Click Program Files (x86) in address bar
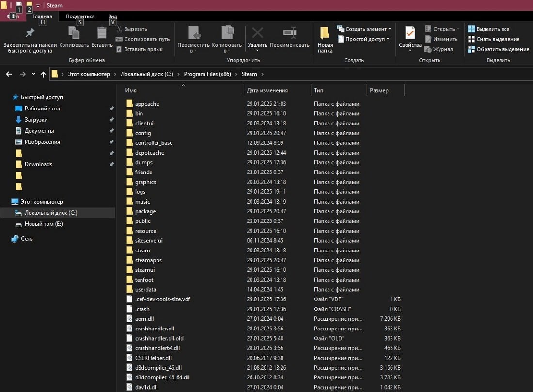533x392 pixels. tap(207, 74)
